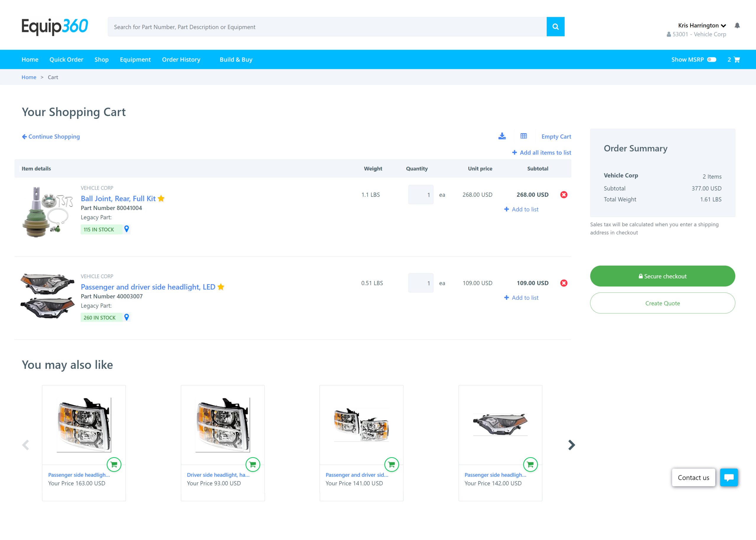The height and width of the screenshot is (540, 756).
Task: Click quantity field for Ball Joint kit
Action: pyautogui.click(x=421, y=194)
